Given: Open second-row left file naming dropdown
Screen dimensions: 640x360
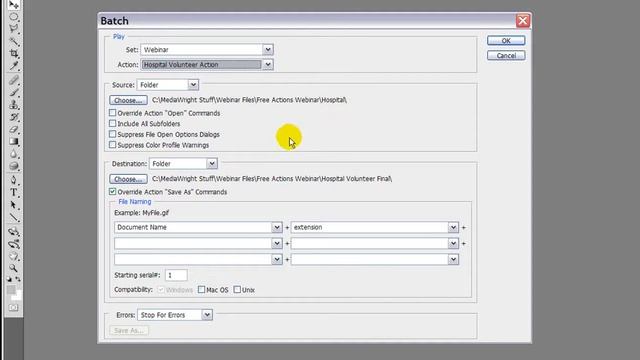Looking at the screenshot, I should (x=198, y=244).
